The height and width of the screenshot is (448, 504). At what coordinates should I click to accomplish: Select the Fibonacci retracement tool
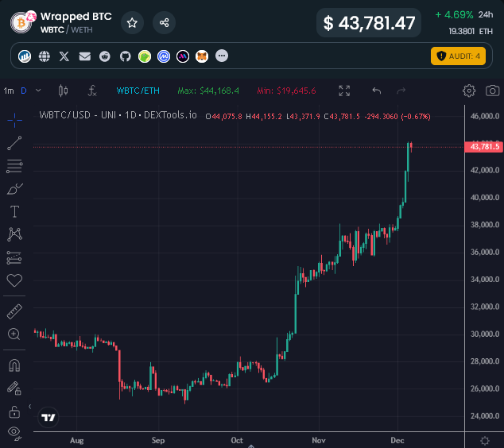click(14, 166)
